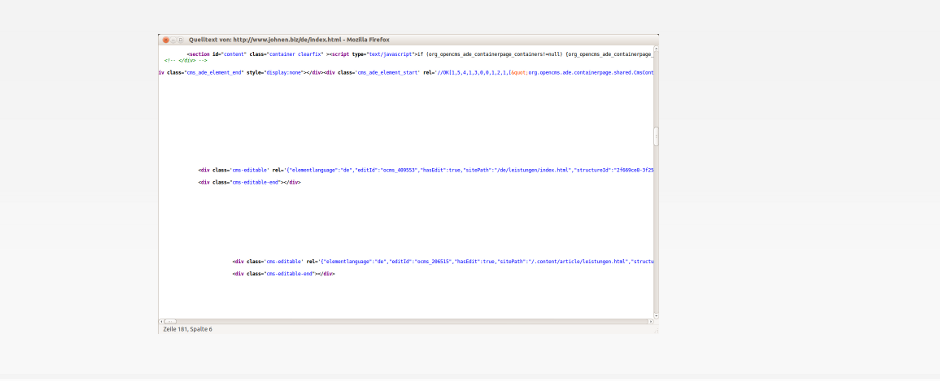940x381 pixels.
Task: Click the second, more indented 'cms-editable-end' line
Action: coord(284,274)
